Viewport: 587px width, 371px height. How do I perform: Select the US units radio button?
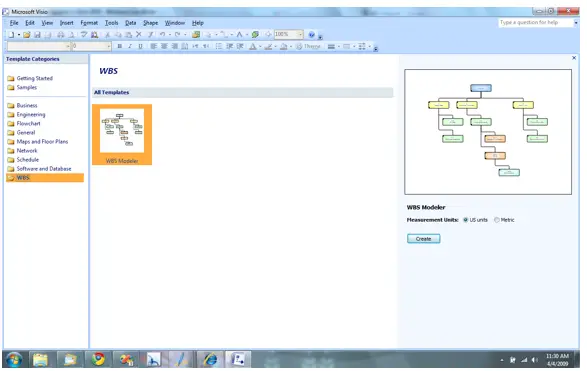(466, 220)
